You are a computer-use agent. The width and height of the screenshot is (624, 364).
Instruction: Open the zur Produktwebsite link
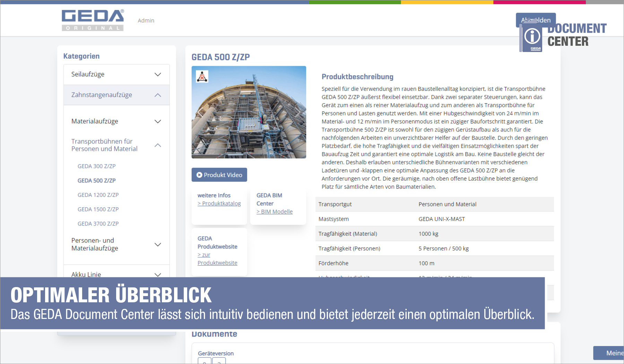tap(217, 259)
